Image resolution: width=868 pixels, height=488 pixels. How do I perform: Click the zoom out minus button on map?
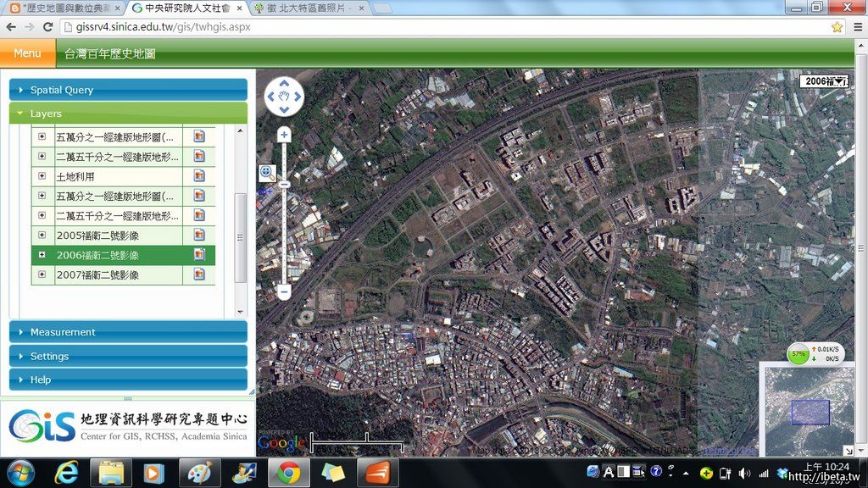coord(284,292)
